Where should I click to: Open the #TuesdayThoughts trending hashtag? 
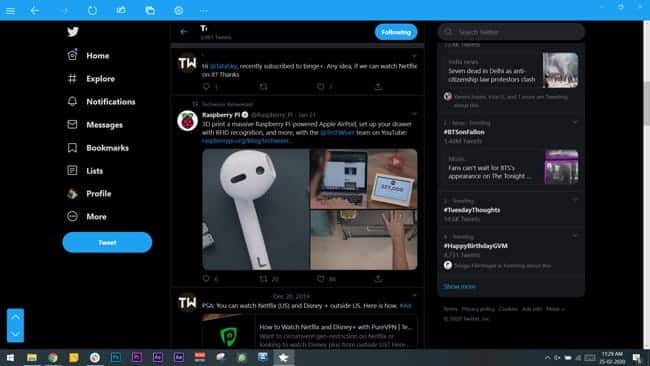(x=472, y=210)
